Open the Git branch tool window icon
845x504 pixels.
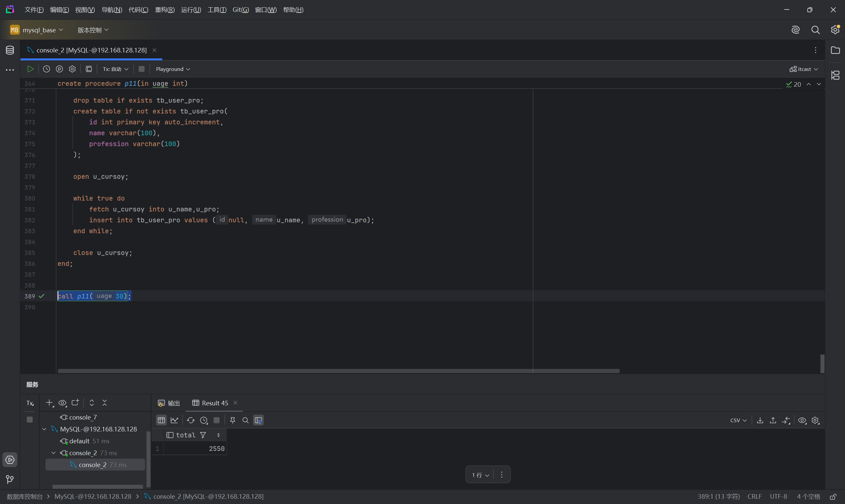tap(10, 479)
